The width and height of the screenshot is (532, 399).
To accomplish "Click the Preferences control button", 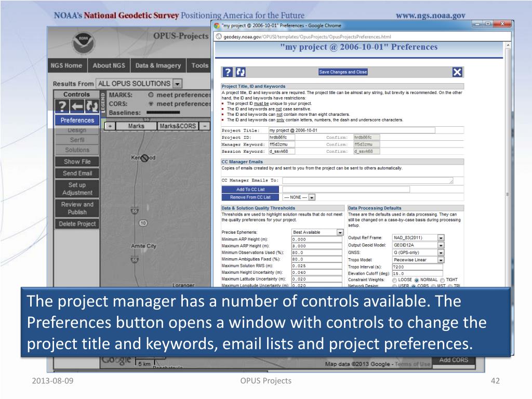I will point(77,120).
